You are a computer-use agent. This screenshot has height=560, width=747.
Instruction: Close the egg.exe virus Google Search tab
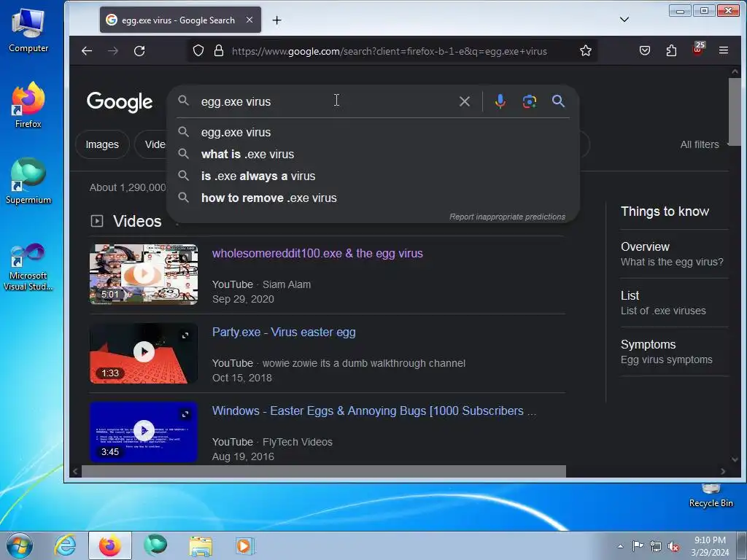(249, 20)
